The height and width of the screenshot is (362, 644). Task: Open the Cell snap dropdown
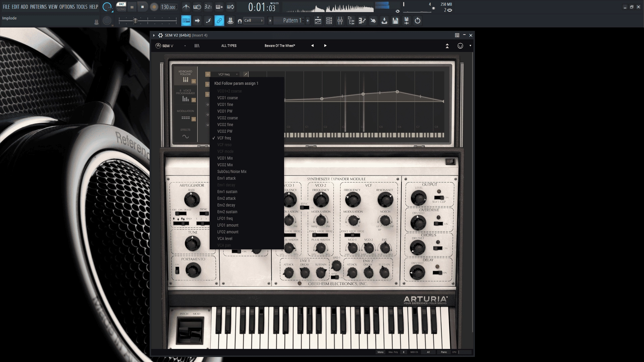point(254,20)
